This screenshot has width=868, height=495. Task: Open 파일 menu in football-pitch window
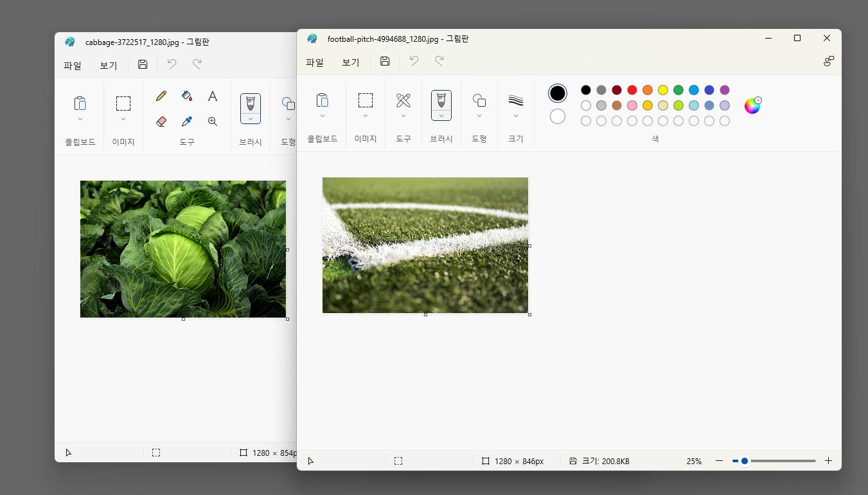(315, 62)
